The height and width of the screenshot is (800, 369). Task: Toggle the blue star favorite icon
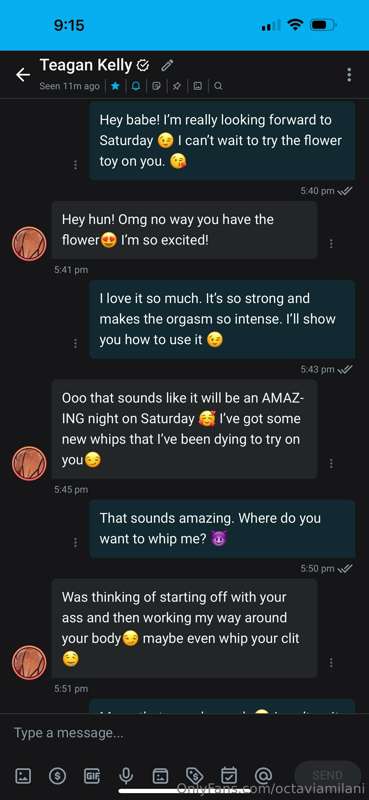115,86
